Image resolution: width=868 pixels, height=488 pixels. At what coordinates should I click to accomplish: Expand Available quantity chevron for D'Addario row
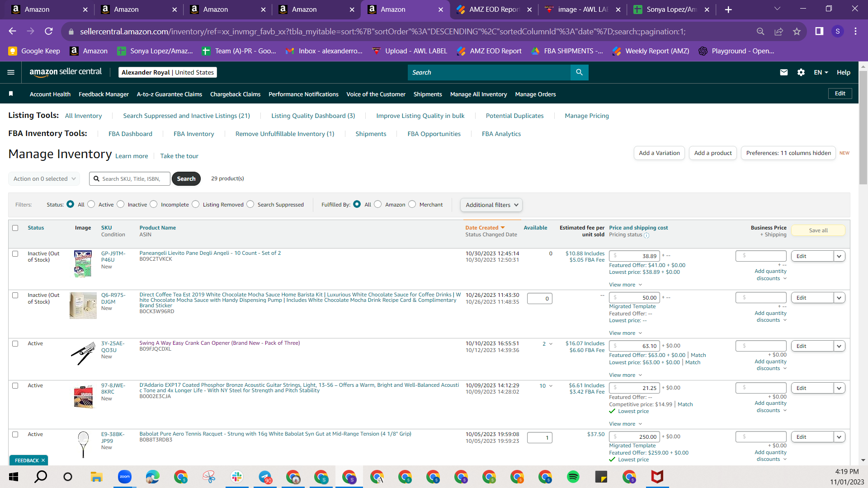(x=551, y=386)
